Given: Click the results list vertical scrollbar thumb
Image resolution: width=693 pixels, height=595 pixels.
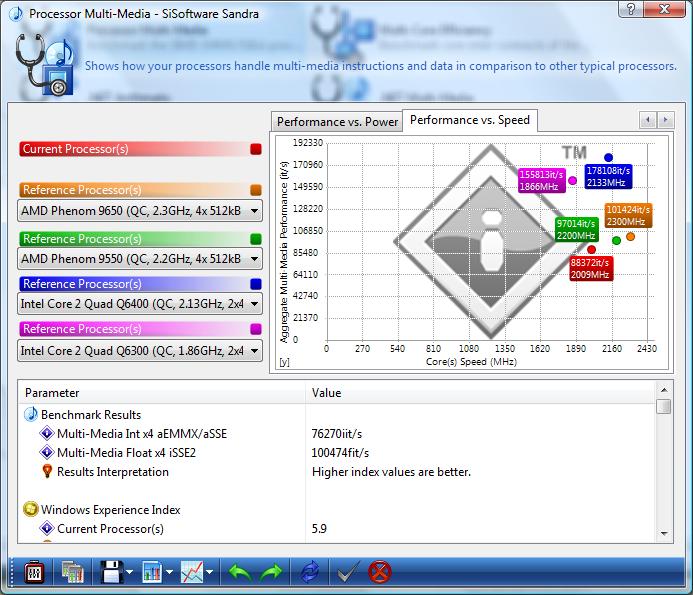Looking at the screenshot, I should [664, 406].
